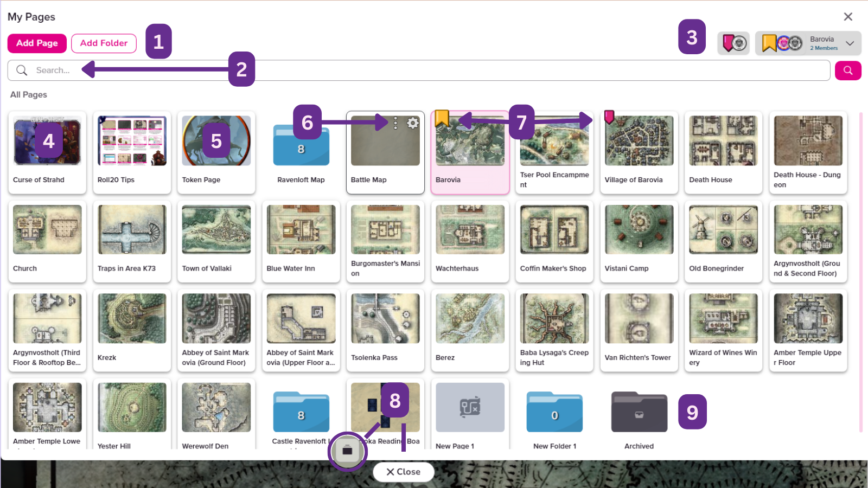Open the three-dot menu on Battle Map

[396, 123]
